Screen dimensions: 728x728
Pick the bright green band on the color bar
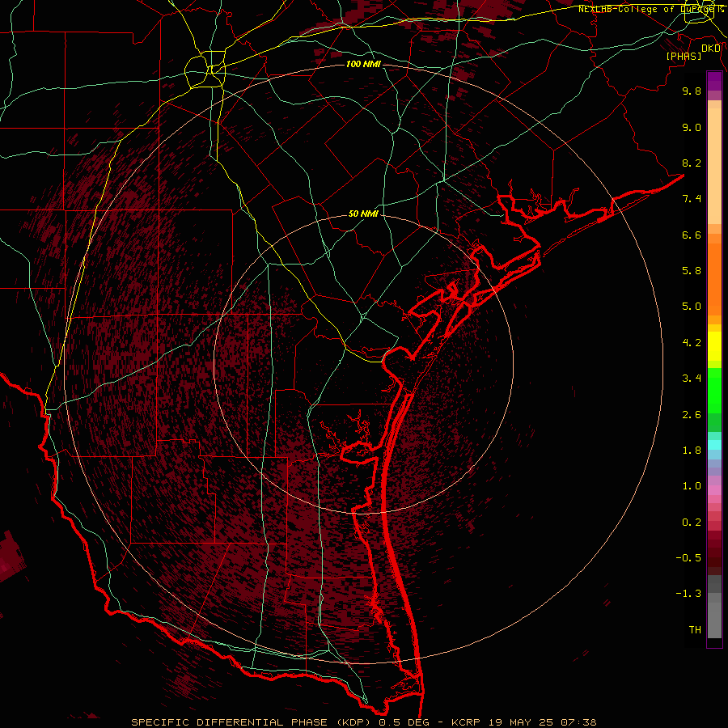click(714, 392)
